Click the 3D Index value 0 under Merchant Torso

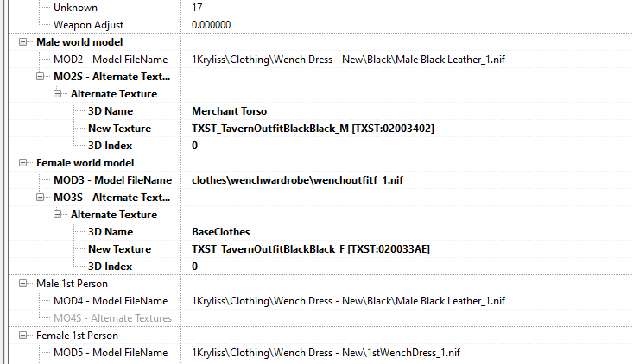click(194, 146)
